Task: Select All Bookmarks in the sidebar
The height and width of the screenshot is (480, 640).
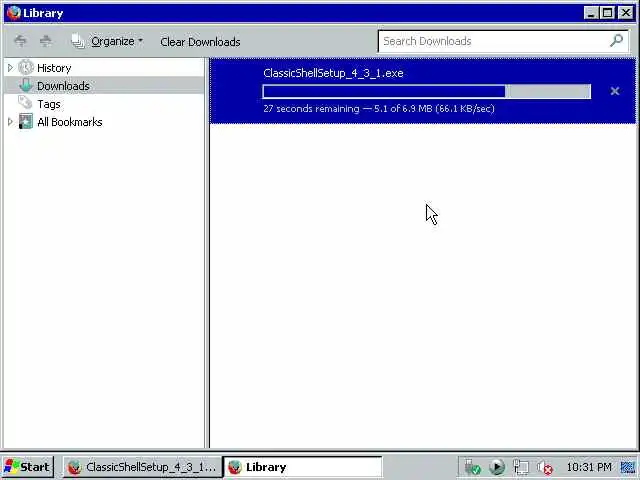Action: click(70, 122)
